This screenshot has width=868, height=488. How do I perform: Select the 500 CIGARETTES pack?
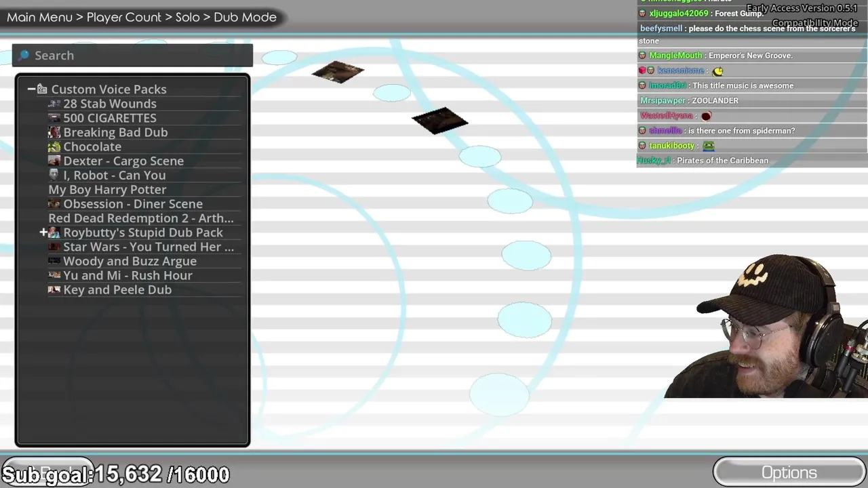(110, 118)
